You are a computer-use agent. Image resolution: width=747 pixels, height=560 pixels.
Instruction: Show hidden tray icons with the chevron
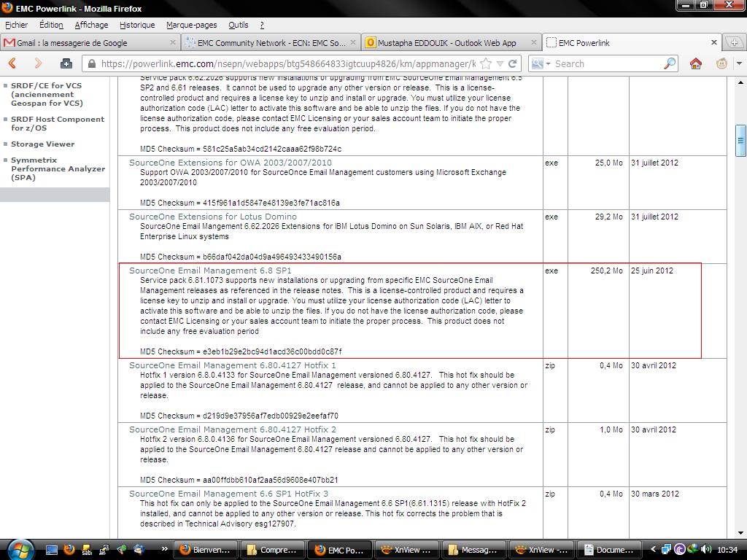pos(653,550)
